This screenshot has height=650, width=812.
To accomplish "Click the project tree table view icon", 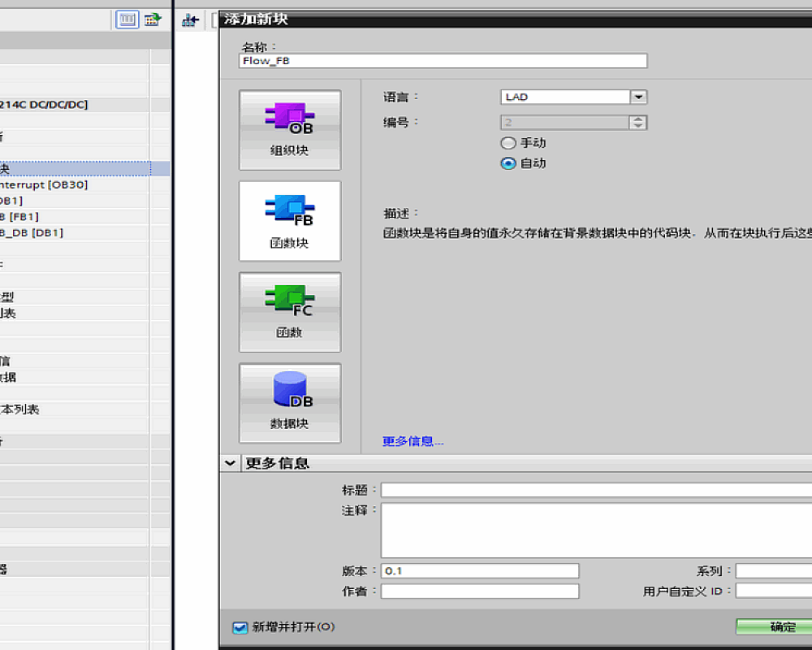I will 127,20.
